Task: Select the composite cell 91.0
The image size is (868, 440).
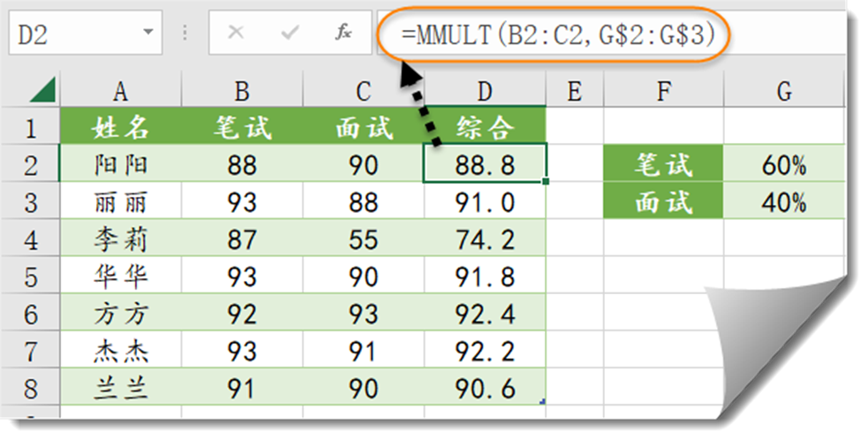Action: click(485, 201)
